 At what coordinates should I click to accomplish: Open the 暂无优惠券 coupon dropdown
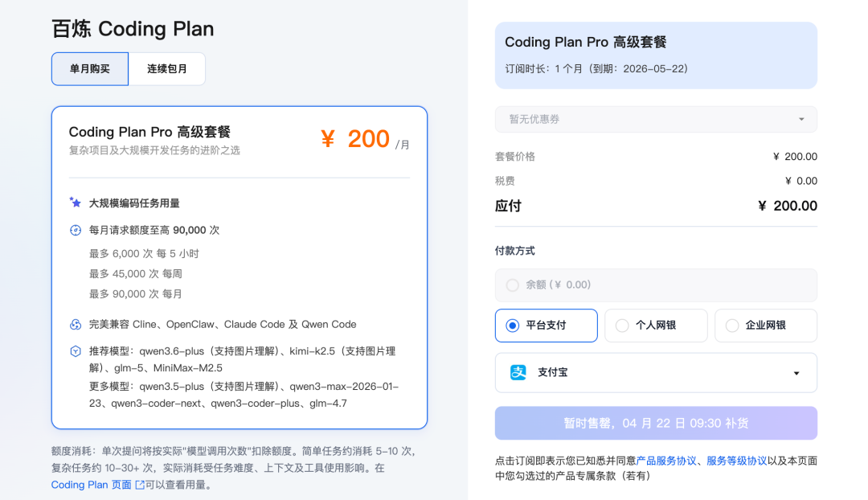click(656, 119)
